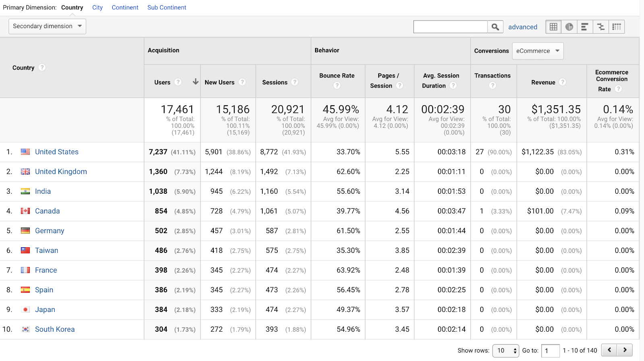Open the United States country link

[57, 152]
